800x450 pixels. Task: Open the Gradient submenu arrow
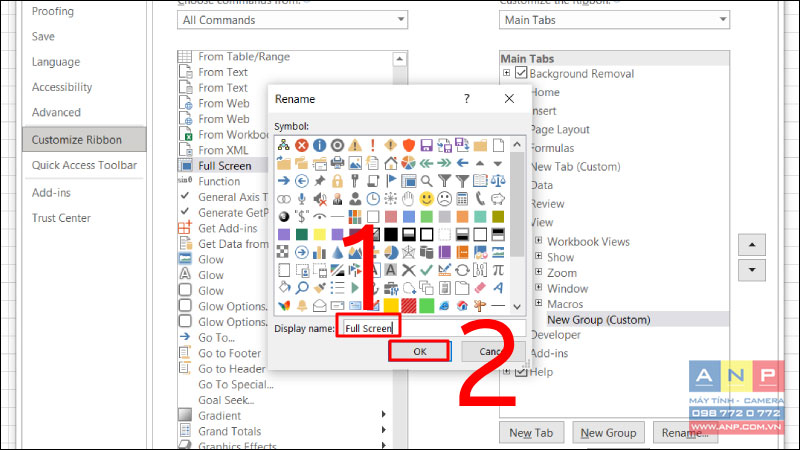(383, 414)
